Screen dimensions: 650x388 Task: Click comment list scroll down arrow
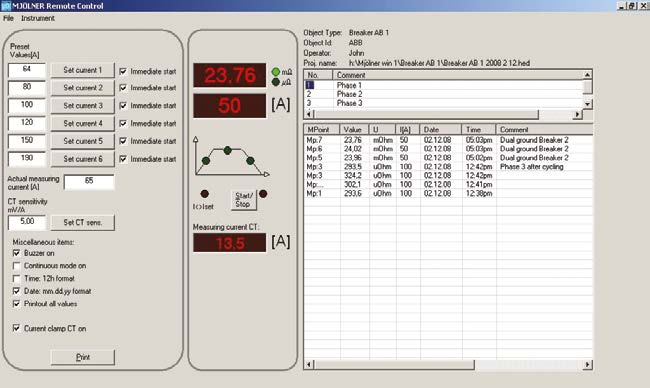click(587, 104)
